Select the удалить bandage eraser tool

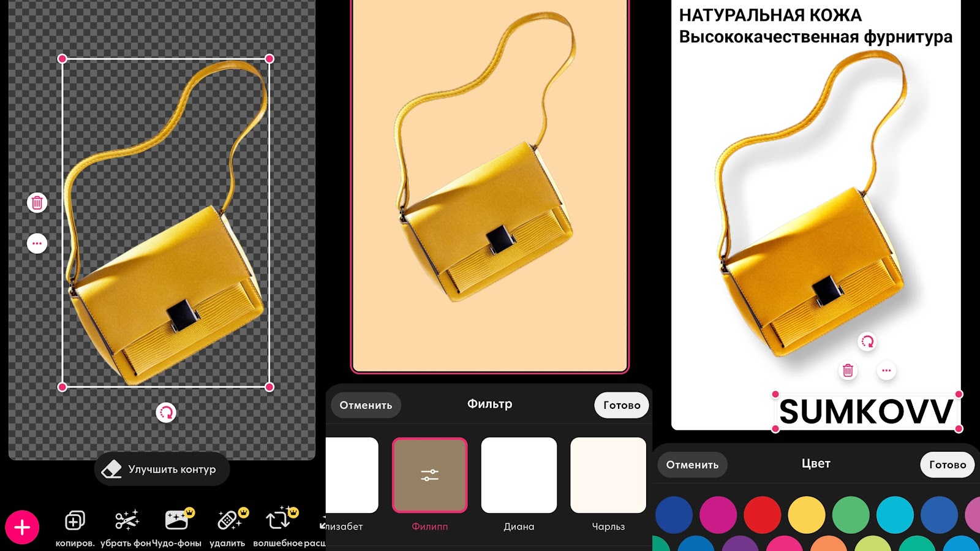(x=228, y=522)
